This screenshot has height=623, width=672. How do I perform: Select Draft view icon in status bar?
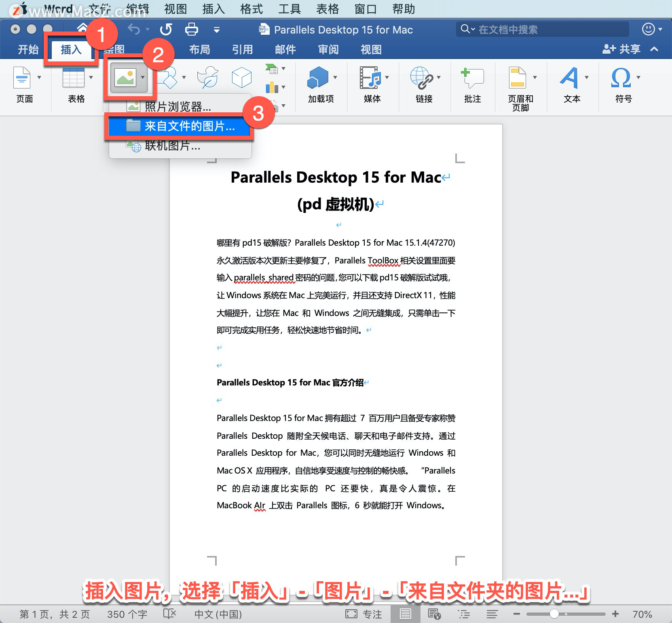pyautogui.click(x=492, y=614)
